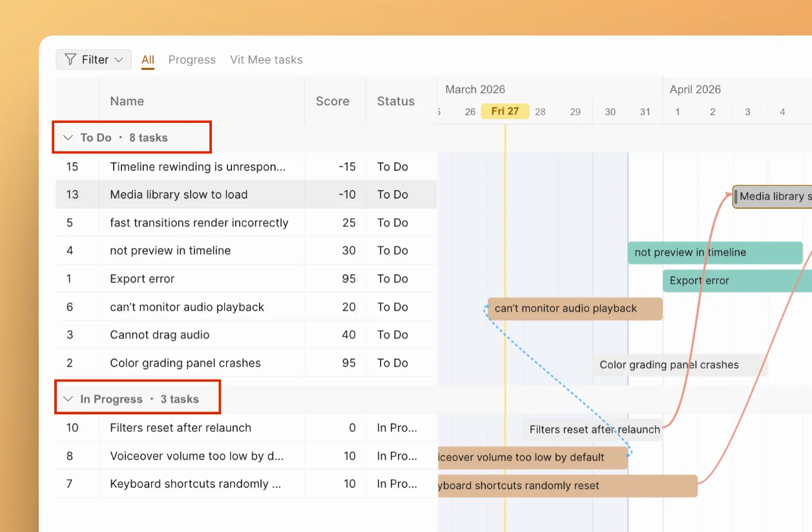Open the Filter funnel icon
Image resolution: width=812 pixels, height=532 pixels.
click(70, 59)
